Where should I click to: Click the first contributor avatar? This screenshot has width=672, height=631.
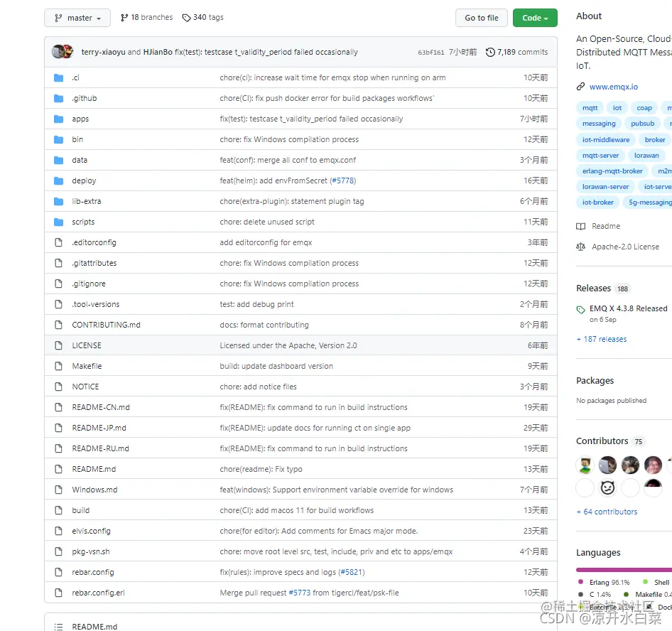click(x=585, y=465)
